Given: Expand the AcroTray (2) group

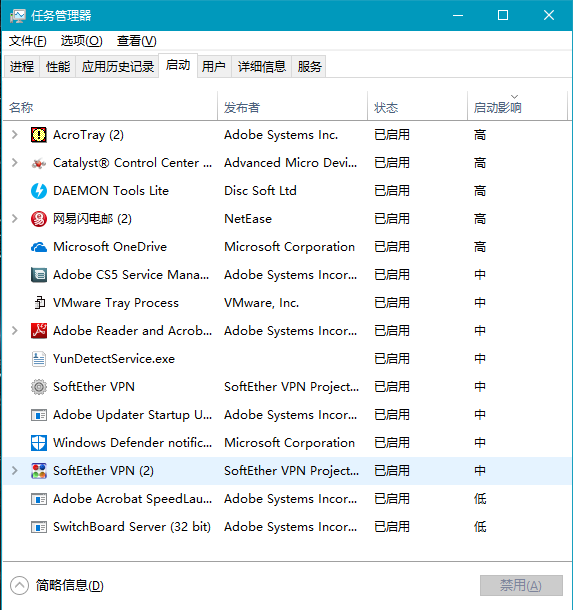Looking at the screenshot, I should 15,135.
